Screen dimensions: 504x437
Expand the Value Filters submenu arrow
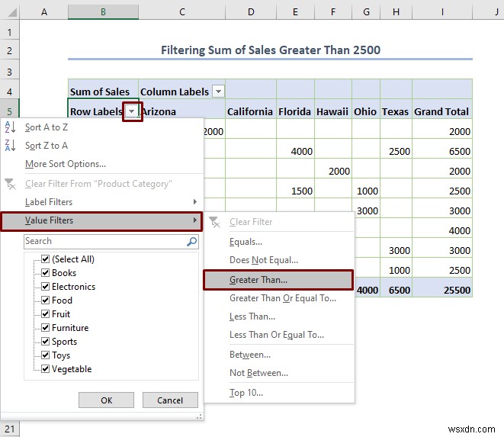click(194, 220)
